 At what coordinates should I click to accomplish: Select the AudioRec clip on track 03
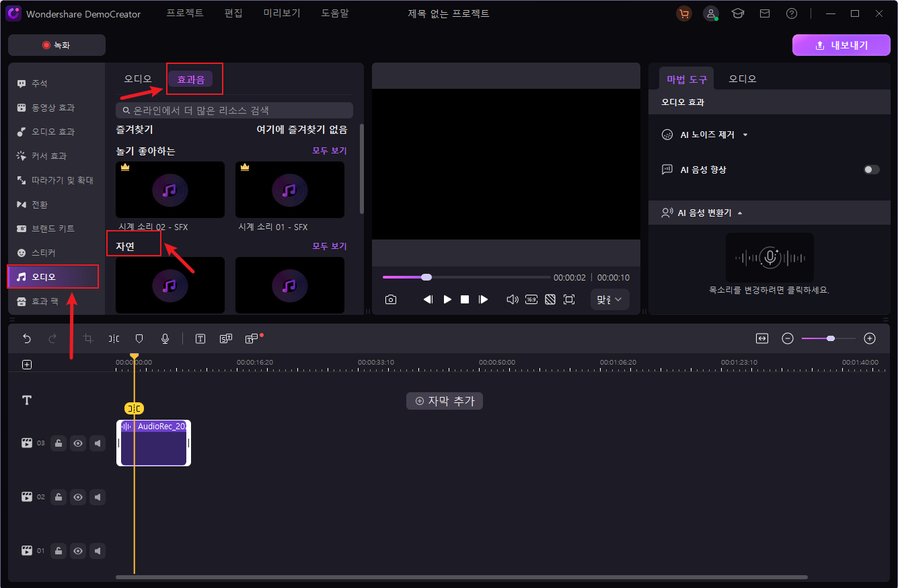coord(154,443)
